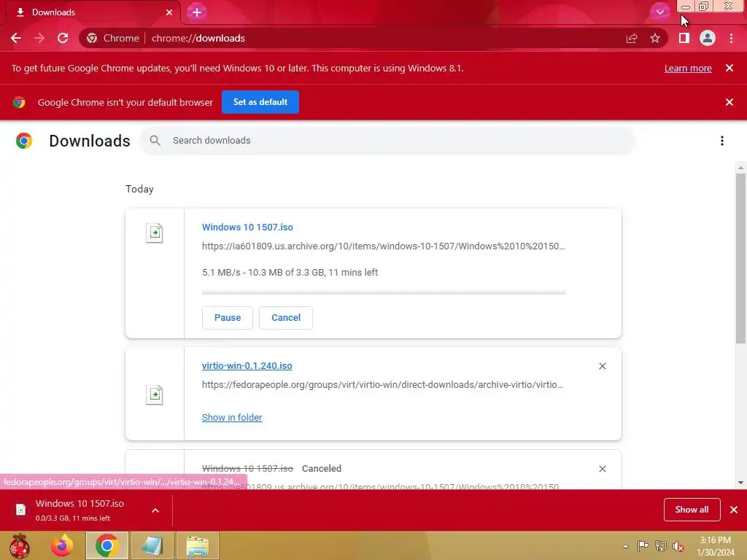Toggle the side panel icon
The image size is (747, 560).
coord(684,38)
